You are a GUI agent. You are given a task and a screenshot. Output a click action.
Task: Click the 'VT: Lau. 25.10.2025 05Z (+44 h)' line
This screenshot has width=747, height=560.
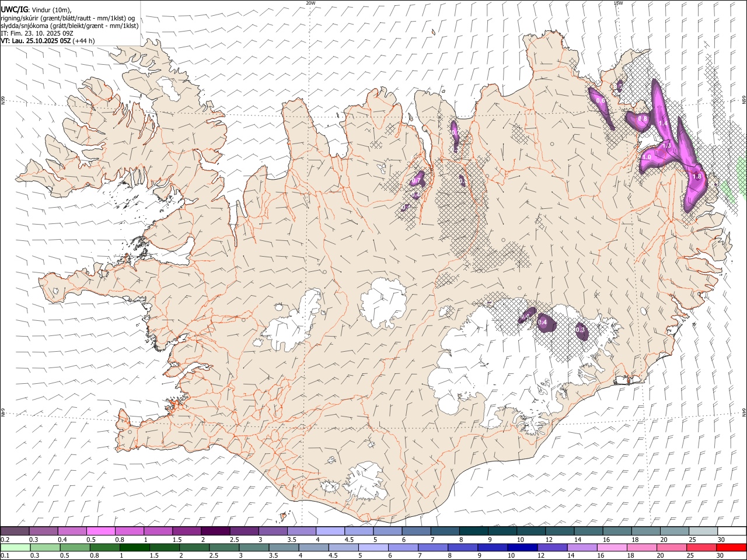pos(48,41)
